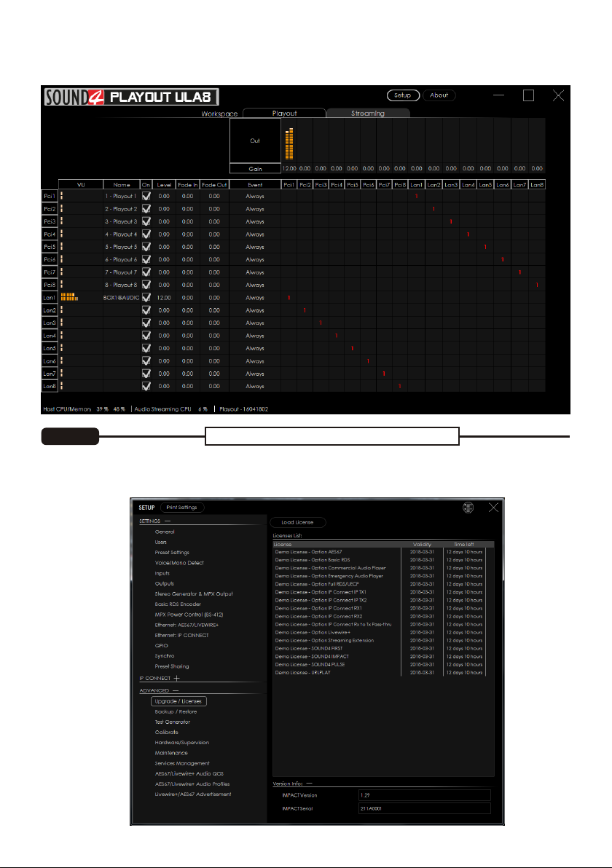Open the language globe icon in Setup

[468, 508]
